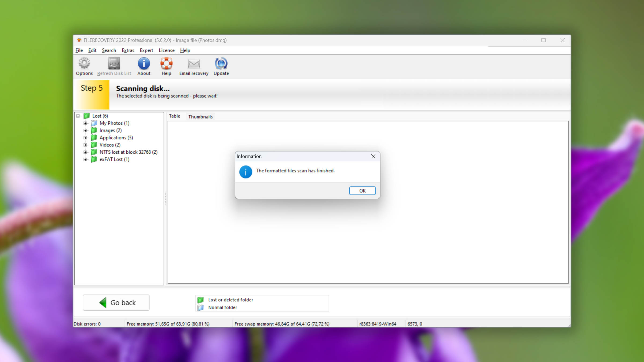Click the FILERECOVERY app icon in title bar
Screen dimensions: 644x362
(x=79, y=40)
